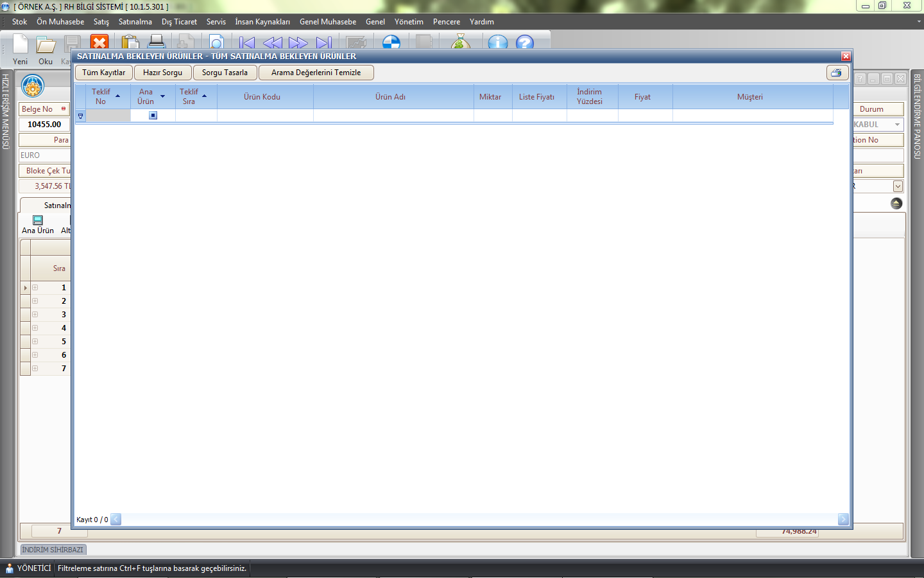This screenshot has width=924, height=578.
Task: Click the Oku open folder icon
Action: click(46, 45)
